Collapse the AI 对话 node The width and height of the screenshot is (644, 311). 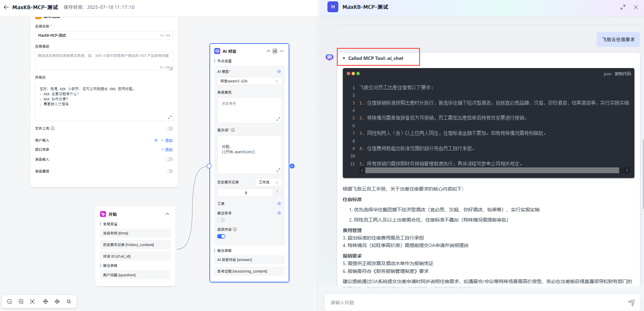(268, 51)
